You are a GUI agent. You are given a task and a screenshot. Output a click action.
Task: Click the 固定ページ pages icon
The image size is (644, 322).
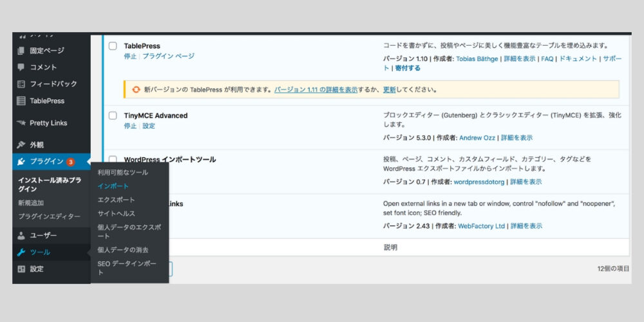[21, 51]
